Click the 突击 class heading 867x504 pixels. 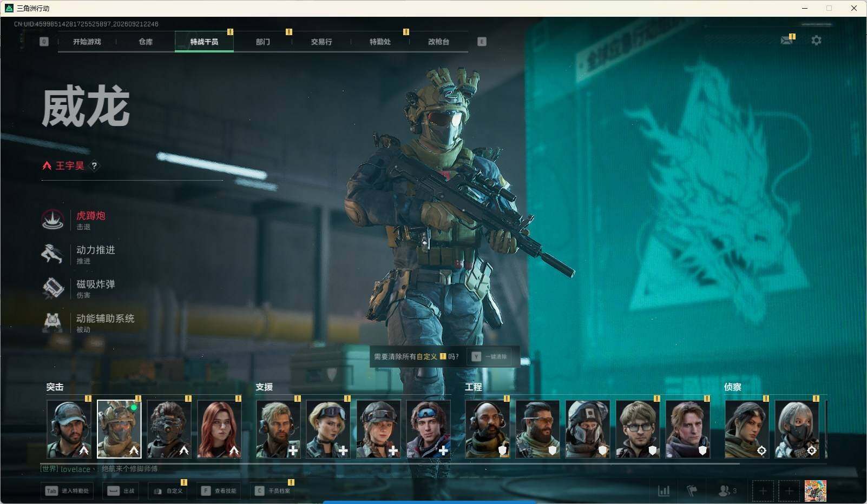[55, 387]
